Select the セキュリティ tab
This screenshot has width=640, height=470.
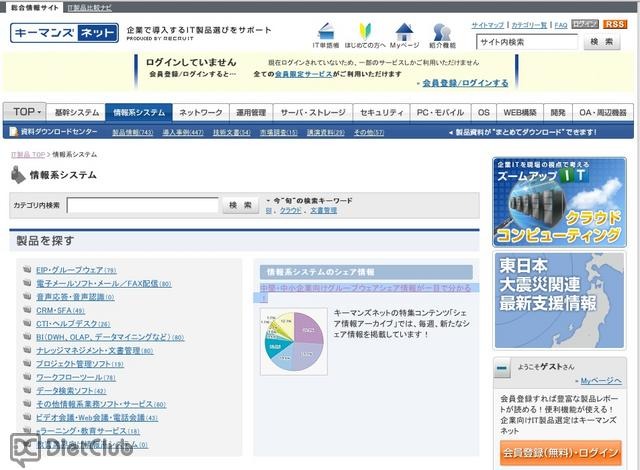click(382, 113)
